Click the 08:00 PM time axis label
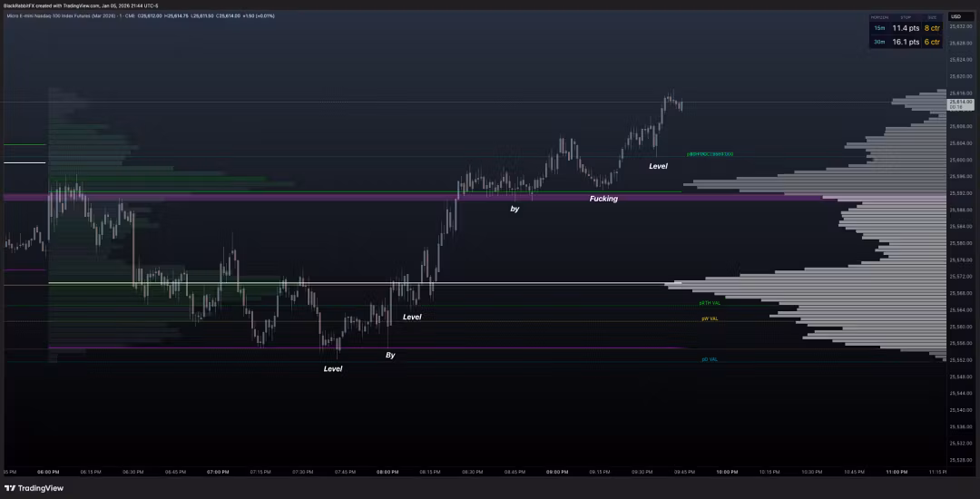Image resolution: width=980 pixels, height=499 pixels. (x=387, y=472)
